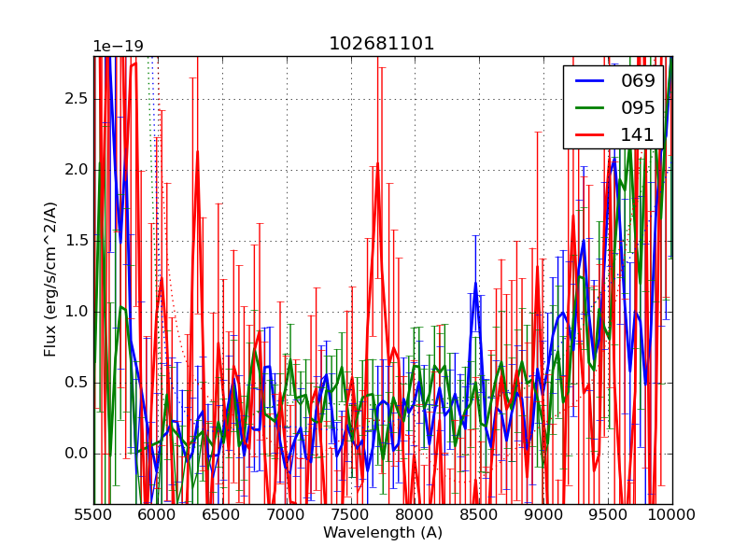Select the 7000 x-axis tick label
This screenshot has height=560, width=747.
click(287, 516)
